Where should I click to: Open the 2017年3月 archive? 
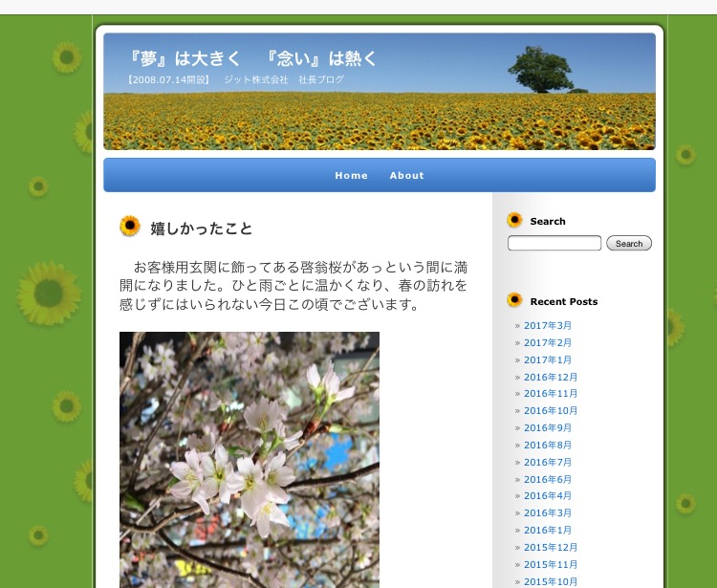click(x=548, y=325)
